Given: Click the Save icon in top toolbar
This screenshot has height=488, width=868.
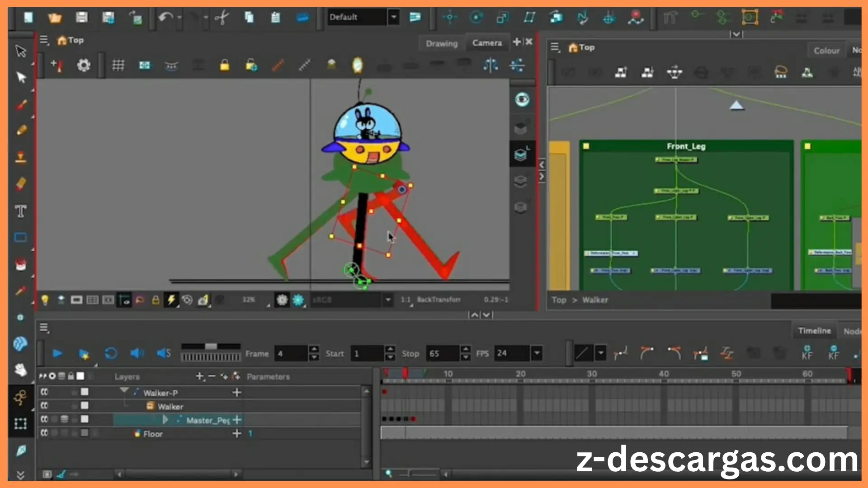Looking at the screenshot, I should click(x=81, y=17).
